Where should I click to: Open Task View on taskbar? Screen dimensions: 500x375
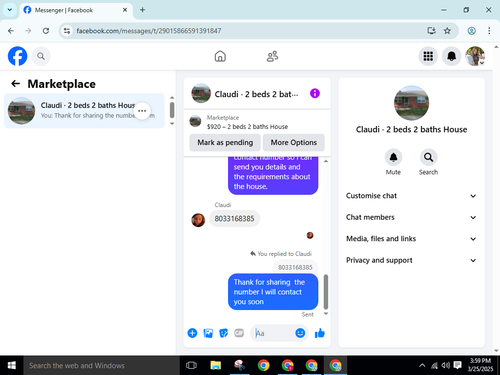[x=191, y=365]
